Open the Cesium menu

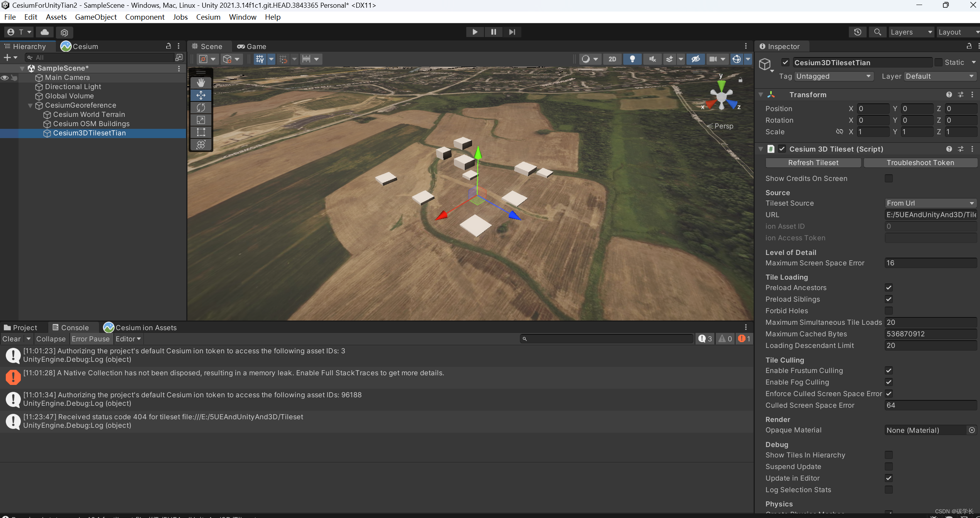[208, 17]
